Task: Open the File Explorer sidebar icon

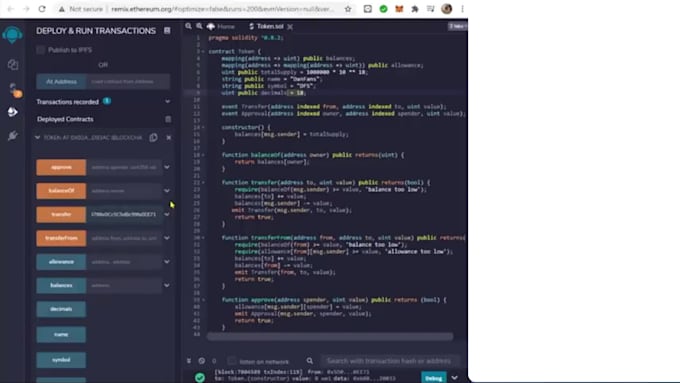Action: [13, 65]
